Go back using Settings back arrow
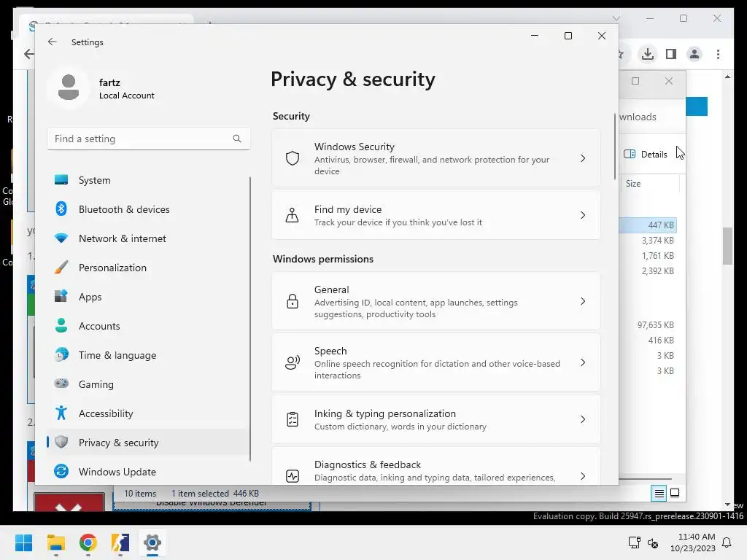 [53, 42]
